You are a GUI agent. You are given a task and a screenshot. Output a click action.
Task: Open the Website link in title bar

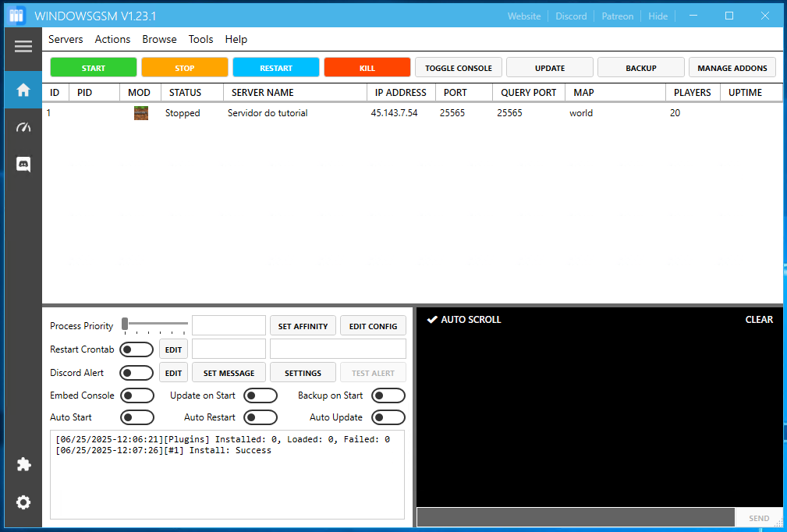click(524, 16)
